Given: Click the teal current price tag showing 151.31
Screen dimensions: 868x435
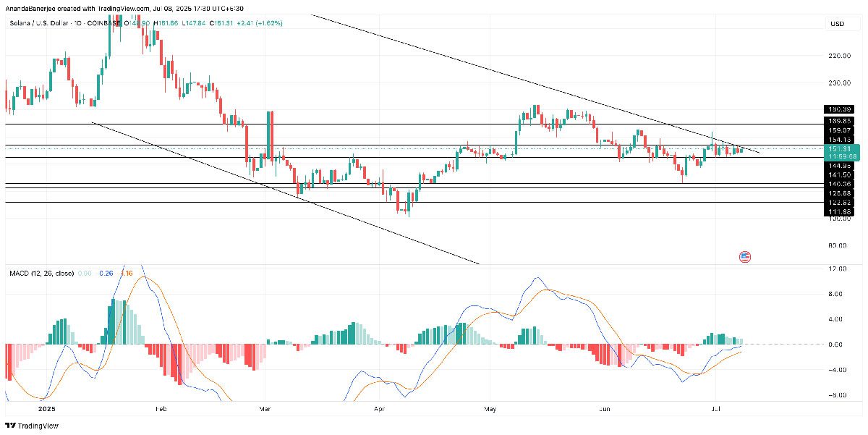Looking at the screenshot, I should [840, 148].
